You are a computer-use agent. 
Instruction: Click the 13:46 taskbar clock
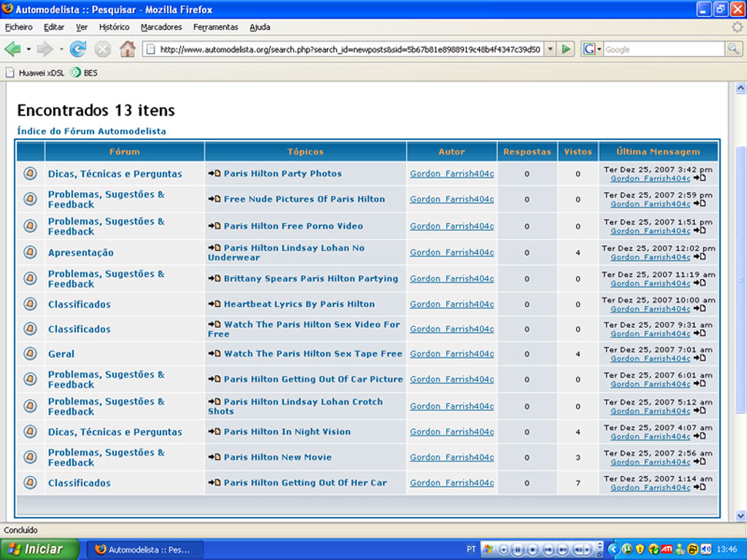coord(727,549)
